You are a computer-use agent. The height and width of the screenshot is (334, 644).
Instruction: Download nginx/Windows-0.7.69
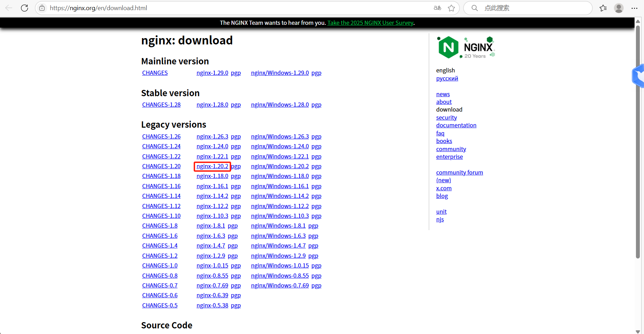pyautogui.click(x=280, y=285)
